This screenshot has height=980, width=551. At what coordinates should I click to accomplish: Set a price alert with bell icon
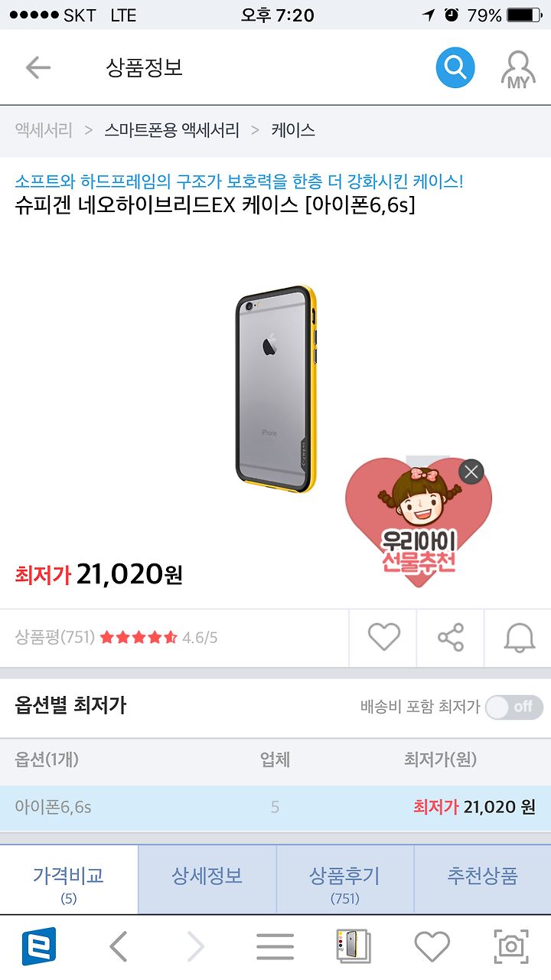519,637
